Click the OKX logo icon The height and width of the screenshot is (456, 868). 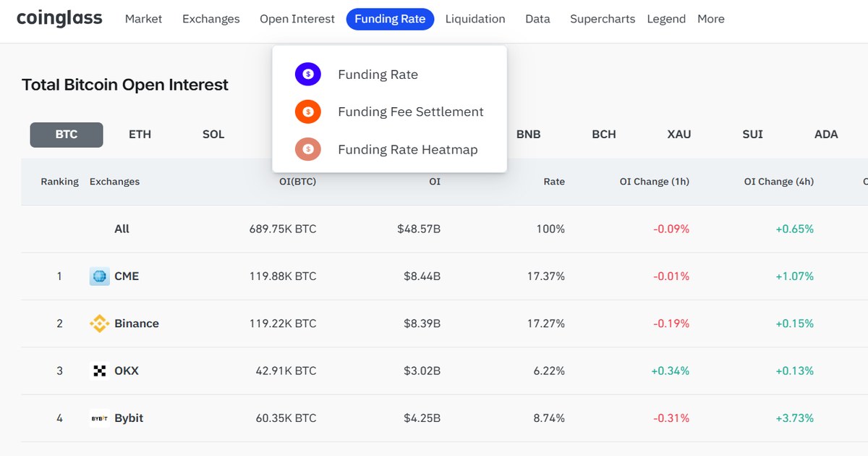click(x=99, y=371)
